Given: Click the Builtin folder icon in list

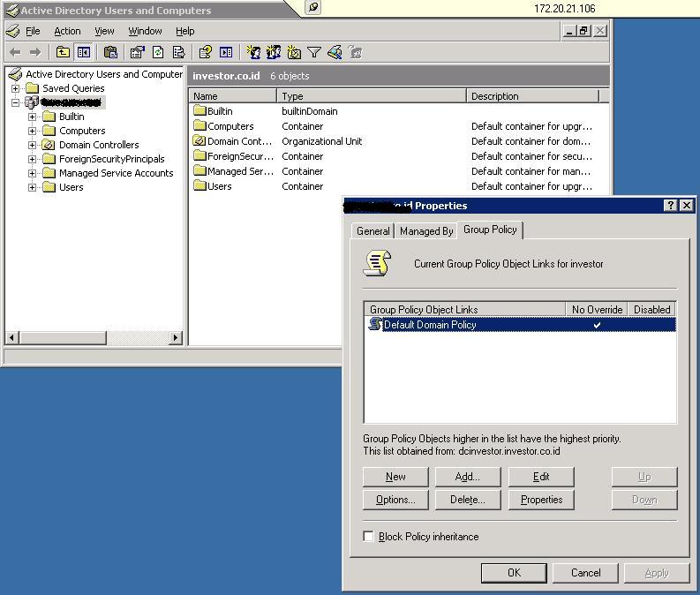Looking at the screenshot, I should (x=199, y=110).
